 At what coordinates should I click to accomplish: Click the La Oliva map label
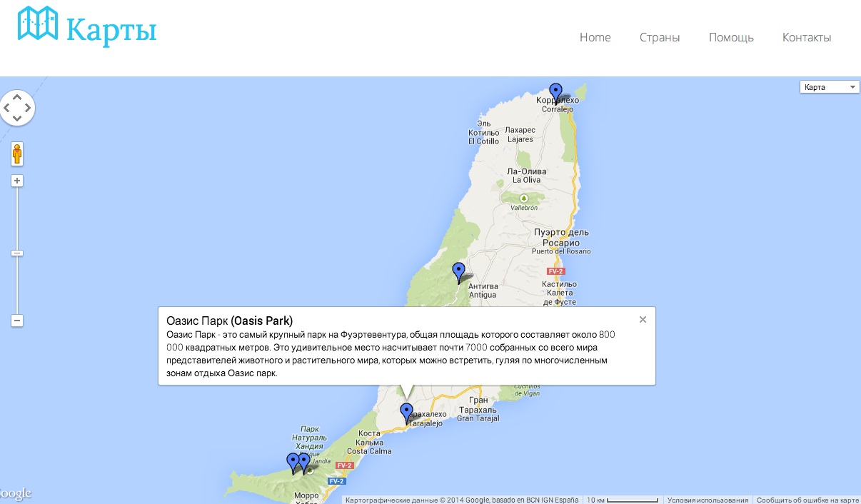526,180
